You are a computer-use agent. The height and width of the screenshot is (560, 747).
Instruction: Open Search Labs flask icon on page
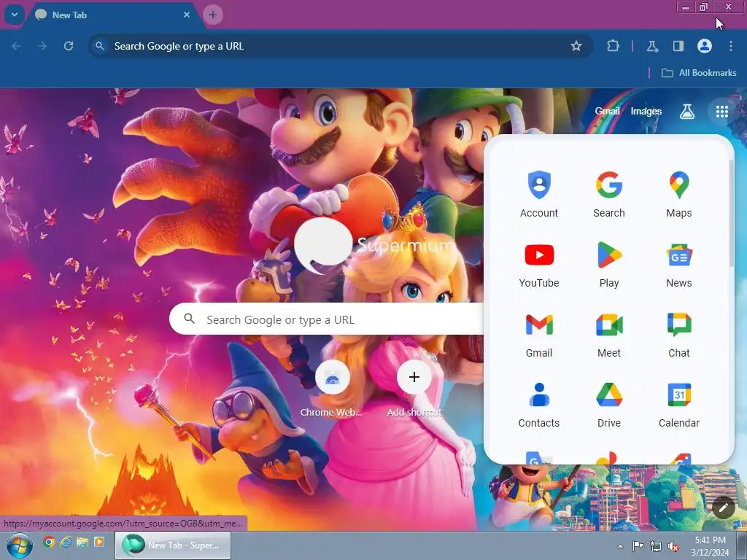click(x=686, y=112)
